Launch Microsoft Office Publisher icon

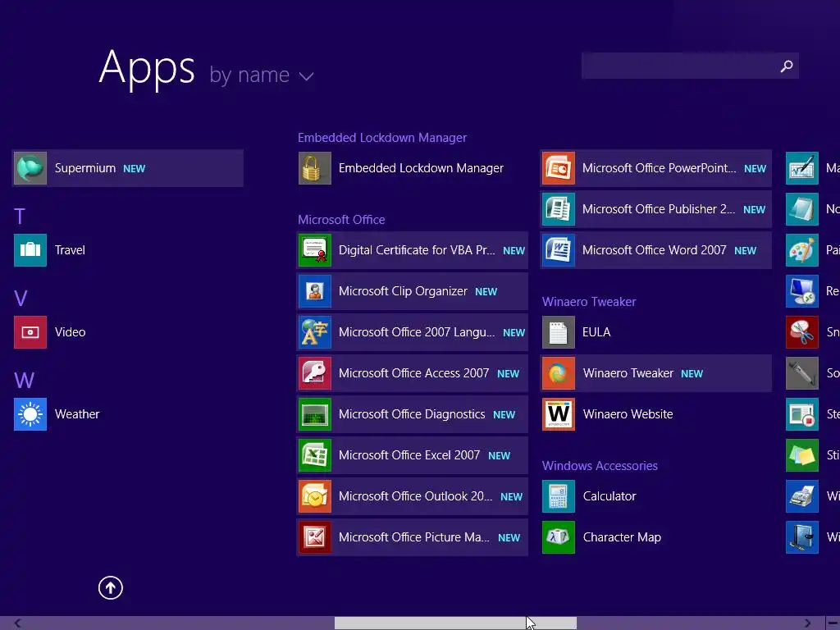click(558, 209)
